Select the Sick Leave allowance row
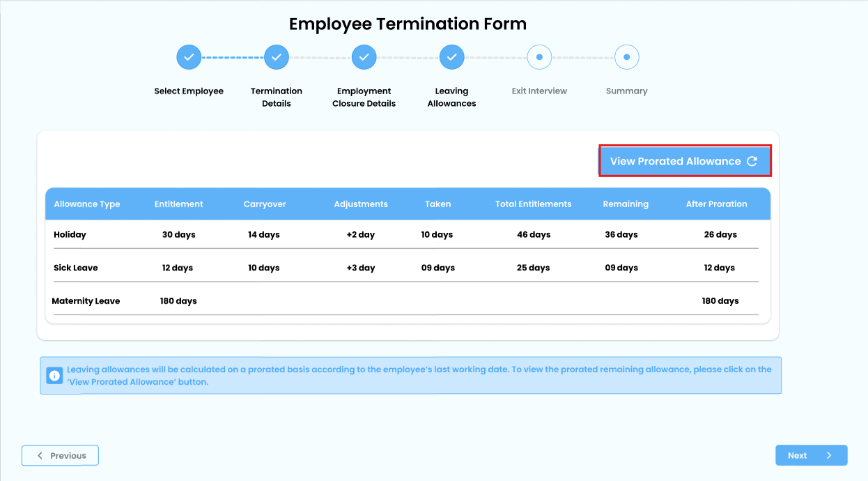Image resolution: width=868 pixels, height=481 pixels. (76, 268)
